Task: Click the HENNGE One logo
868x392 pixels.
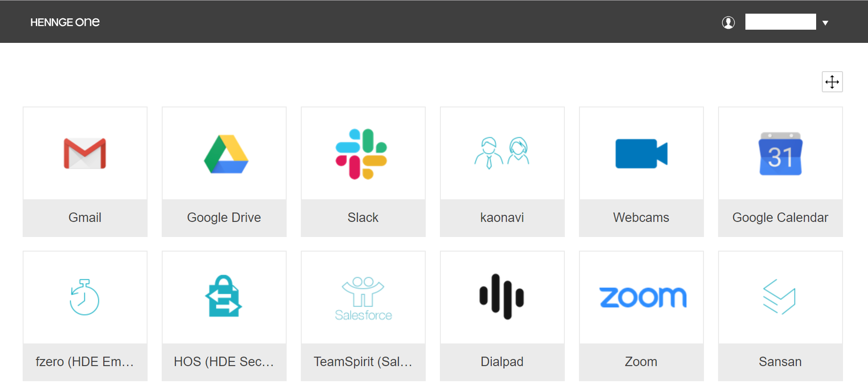Action: tap(65, 22)
